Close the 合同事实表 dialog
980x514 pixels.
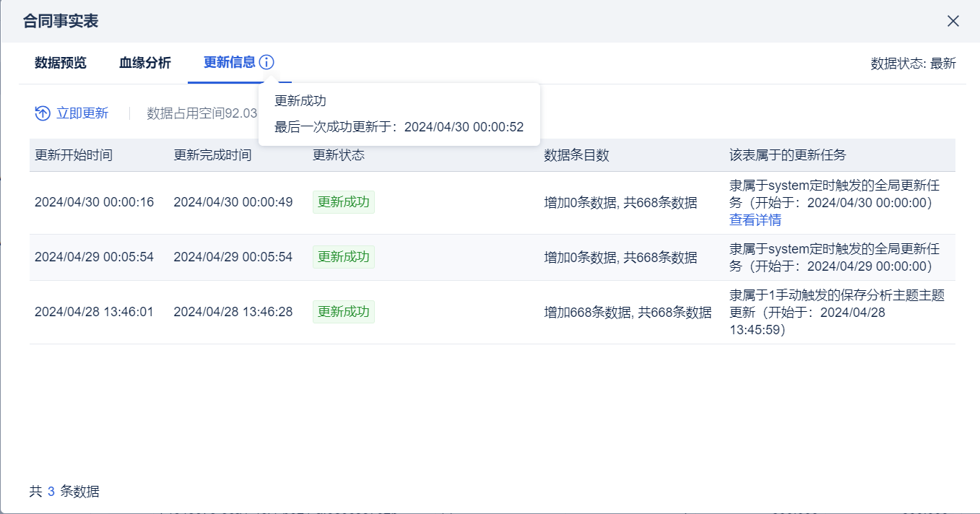click(x=953, y=21)
